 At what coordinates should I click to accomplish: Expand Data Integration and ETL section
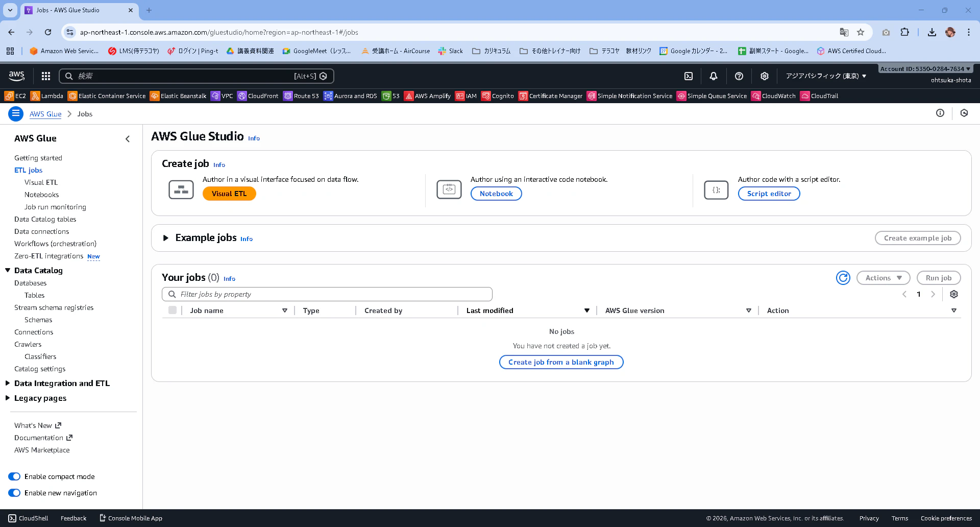pyautogui.click(x=8, y=383)
